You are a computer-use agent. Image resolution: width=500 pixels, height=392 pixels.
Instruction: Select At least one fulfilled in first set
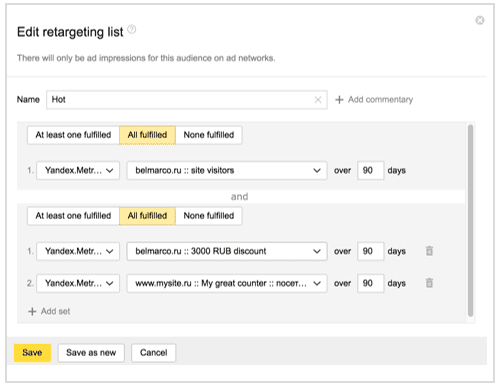[x=73, y=135]
